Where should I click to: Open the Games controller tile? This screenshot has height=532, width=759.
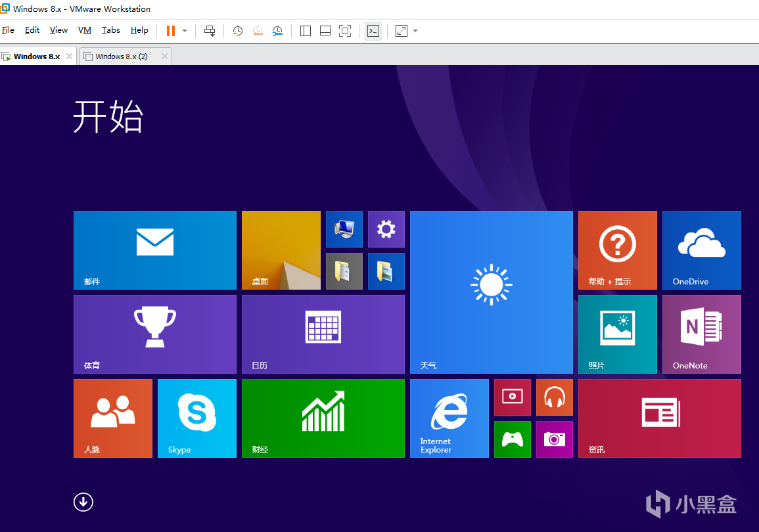(512, 439)
